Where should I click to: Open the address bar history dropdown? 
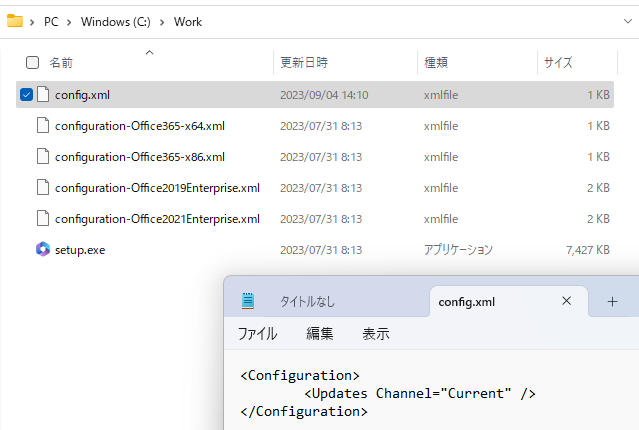(x=628, y=21)
